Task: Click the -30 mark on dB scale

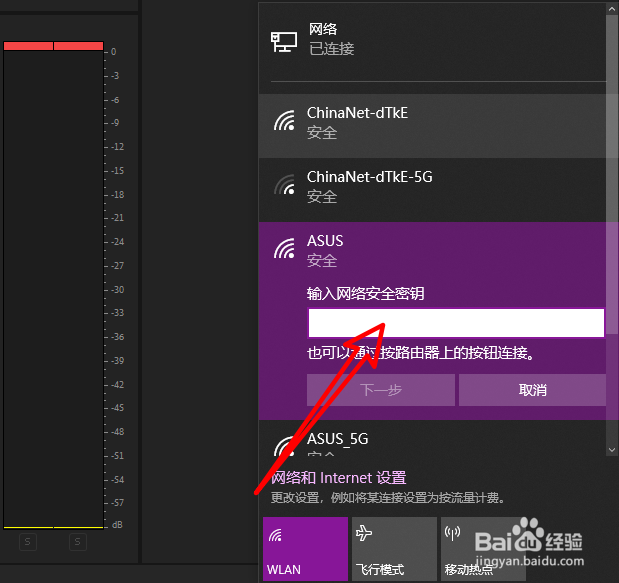Action: pyautogui.click(x=118, y=290)
